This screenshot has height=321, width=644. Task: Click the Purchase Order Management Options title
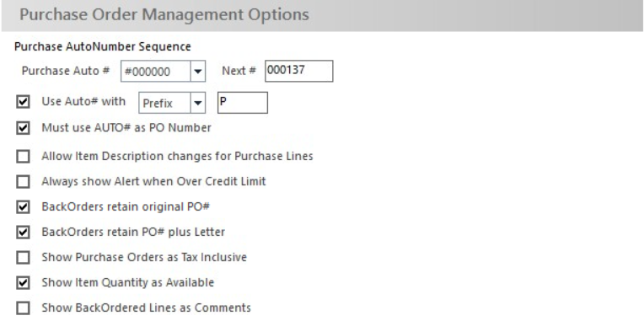click(x=164, y=15)
